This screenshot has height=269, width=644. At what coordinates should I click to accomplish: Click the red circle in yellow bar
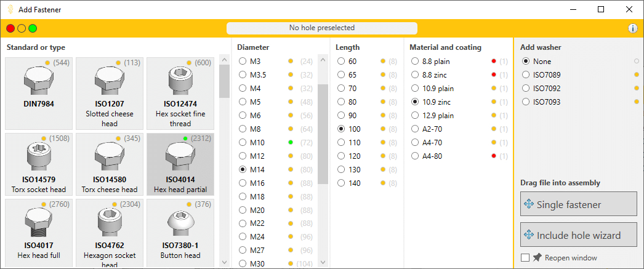[10, 28]
